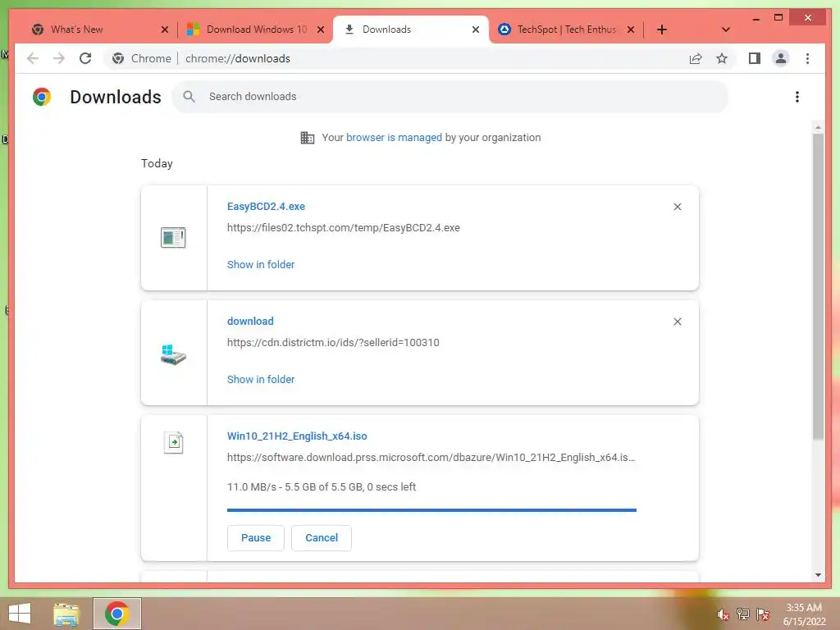Open the Downloads page more actions menu
Viewport: 840px width, 630px height.
(x=797, y=97)
